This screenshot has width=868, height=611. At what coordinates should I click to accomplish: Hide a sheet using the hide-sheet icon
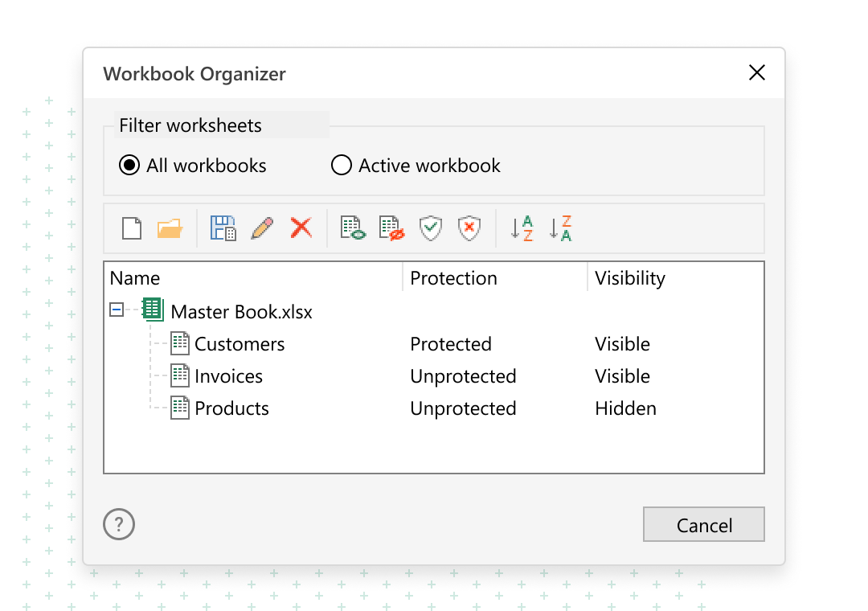click(x=391, y=228)
